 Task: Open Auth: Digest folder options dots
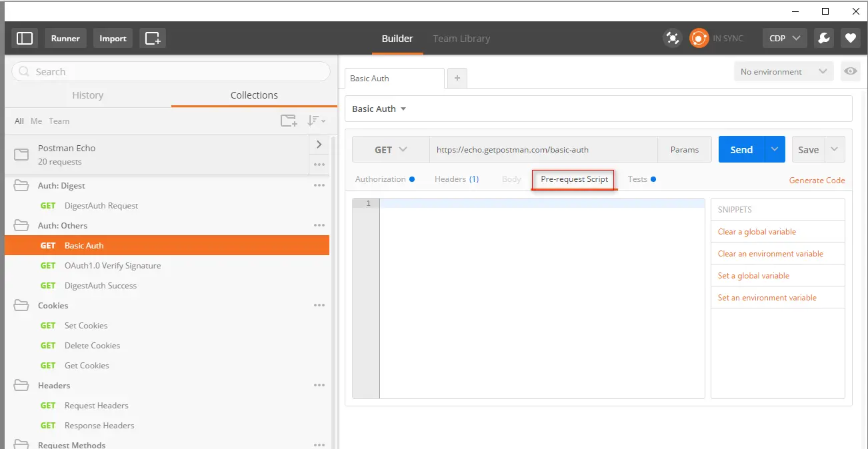coord(319,185)
